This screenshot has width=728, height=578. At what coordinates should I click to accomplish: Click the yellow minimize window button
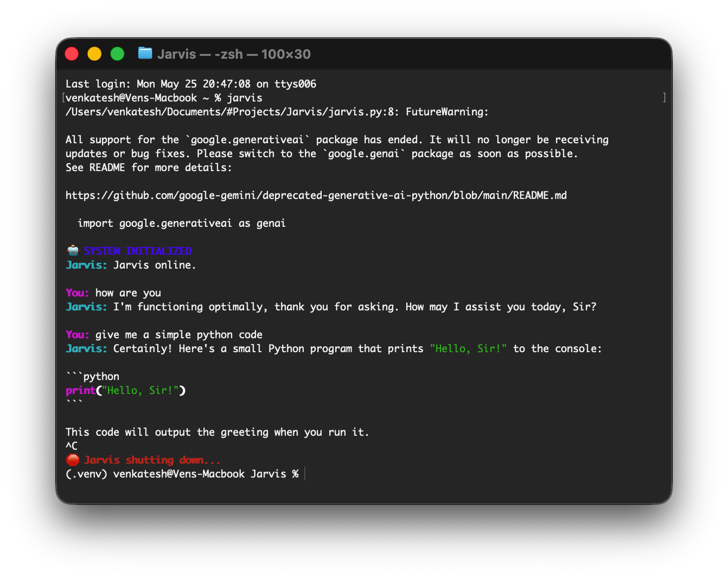(x=94, y=54)
